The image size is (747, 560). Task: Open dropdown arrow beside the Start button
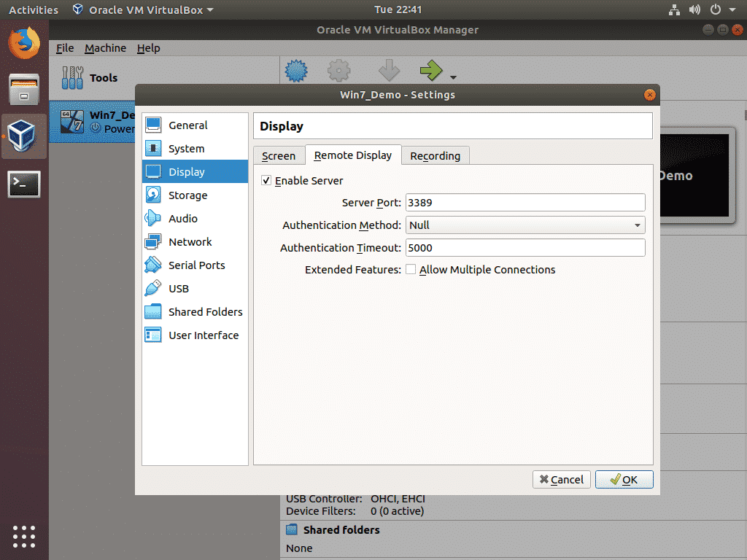[x=453, y=77]
